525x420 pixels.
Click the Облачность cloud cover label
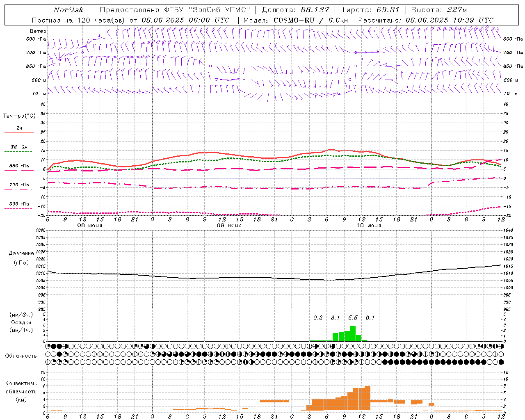21,356
